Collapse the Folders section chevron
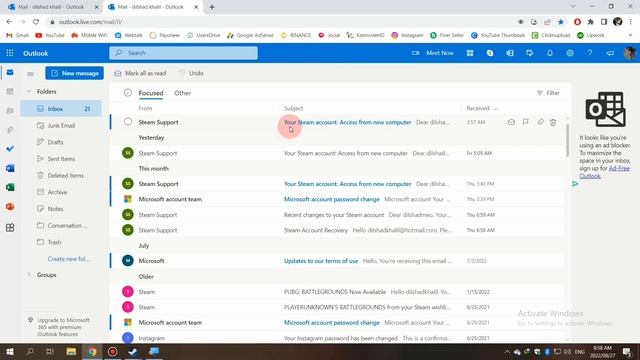 click(x=29, y=91)
